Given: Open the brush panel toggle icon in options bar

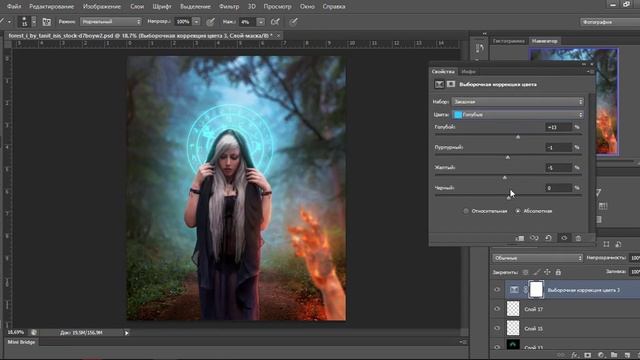Looking at the screenshot, I should coord(47,22).
